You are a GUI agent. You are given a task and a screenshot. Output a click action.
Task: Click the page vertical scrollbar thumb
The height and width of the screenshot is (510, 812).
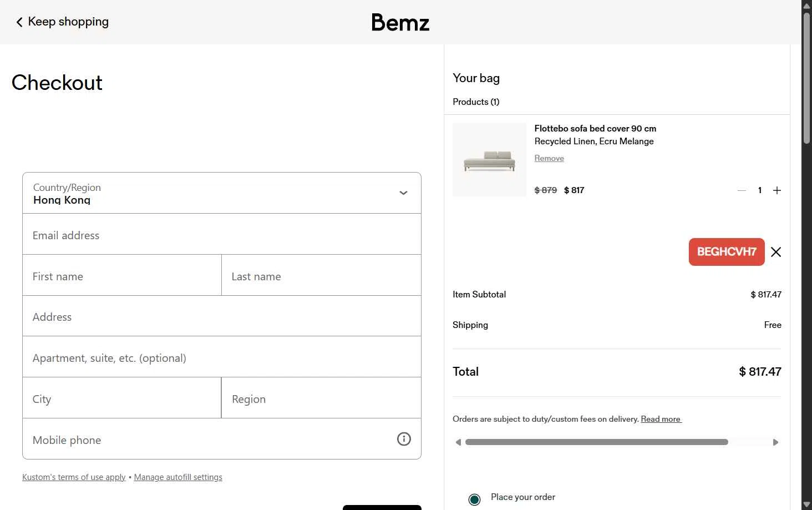(x=806, y=78)
